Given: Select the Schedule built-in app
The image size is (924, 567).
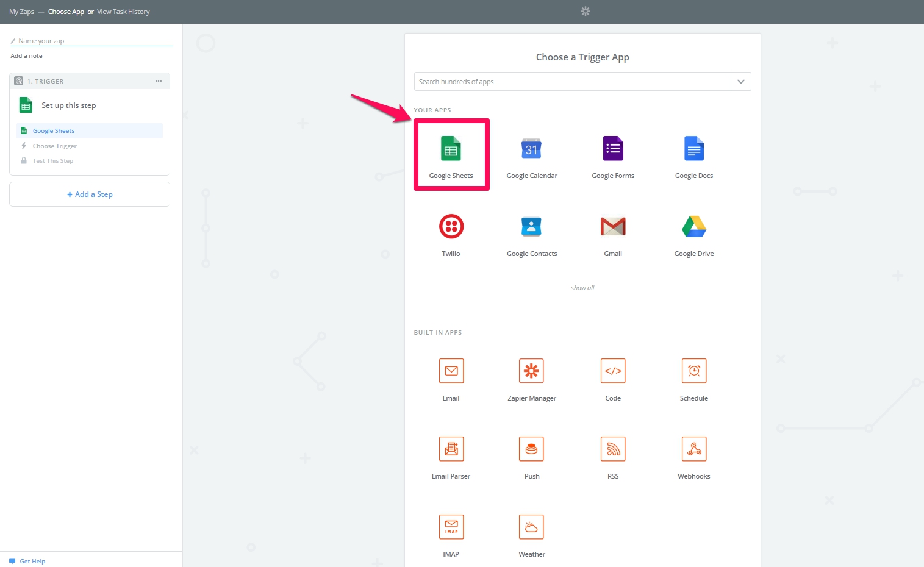Looking at the screenshot, I should 693,371.
